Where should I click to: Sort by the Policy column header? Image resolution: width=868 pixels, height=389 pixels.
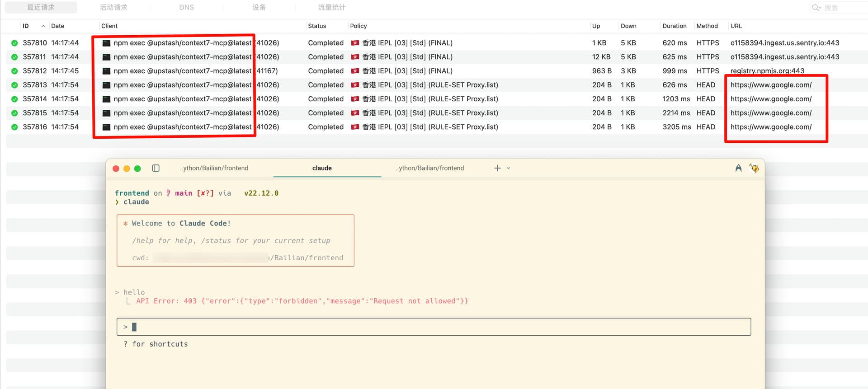pyautogui.click(x=359, y=26)
